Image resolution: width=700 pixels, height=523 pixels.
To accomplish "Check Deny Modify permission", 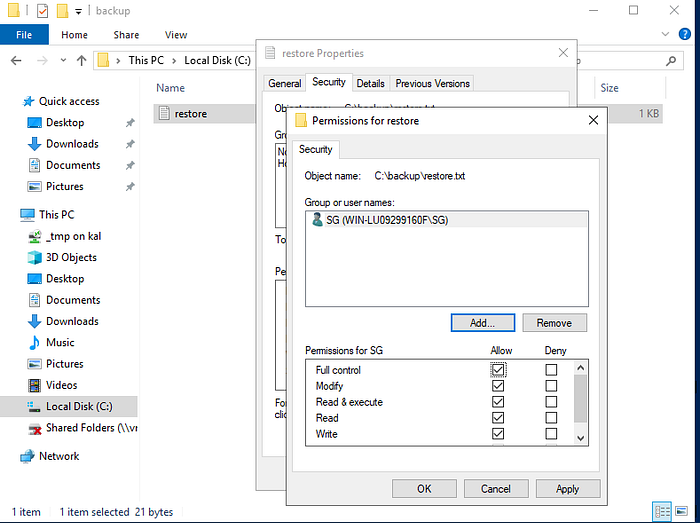I will coord(551,386).
